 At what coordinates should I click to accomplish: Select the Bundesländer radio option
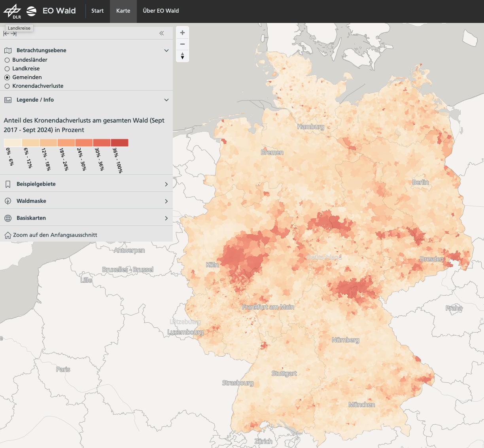[x=7, y=60]
